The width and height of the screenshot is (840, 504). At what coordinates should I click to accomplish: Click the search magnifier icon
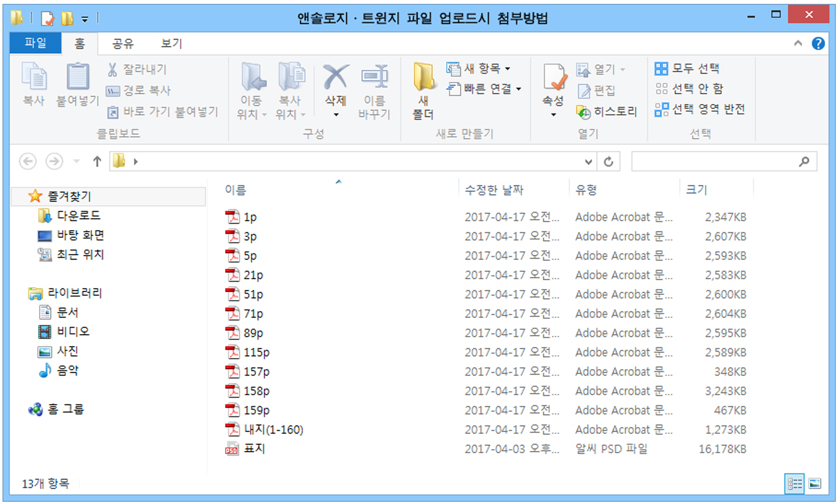point(804,162)
